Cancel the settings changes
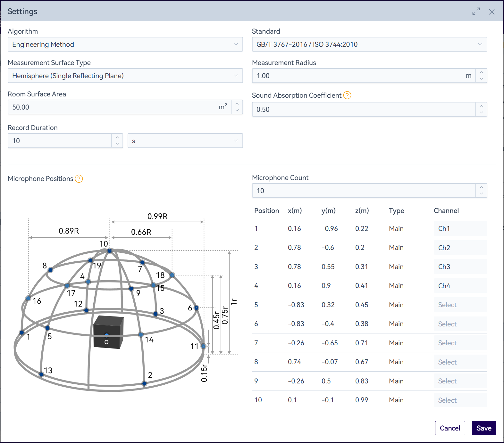504x443 pixels. click(450, 428)
